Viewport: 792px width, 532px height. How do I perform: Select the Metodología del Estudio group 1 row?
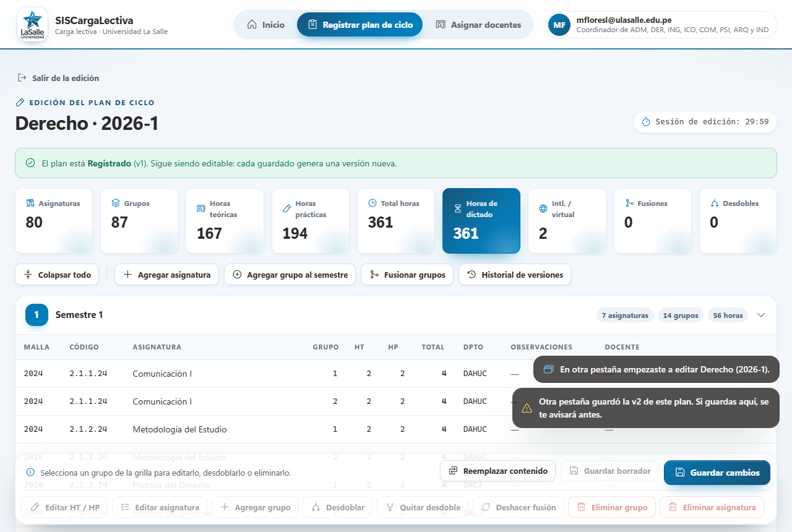tap(396, 429)
